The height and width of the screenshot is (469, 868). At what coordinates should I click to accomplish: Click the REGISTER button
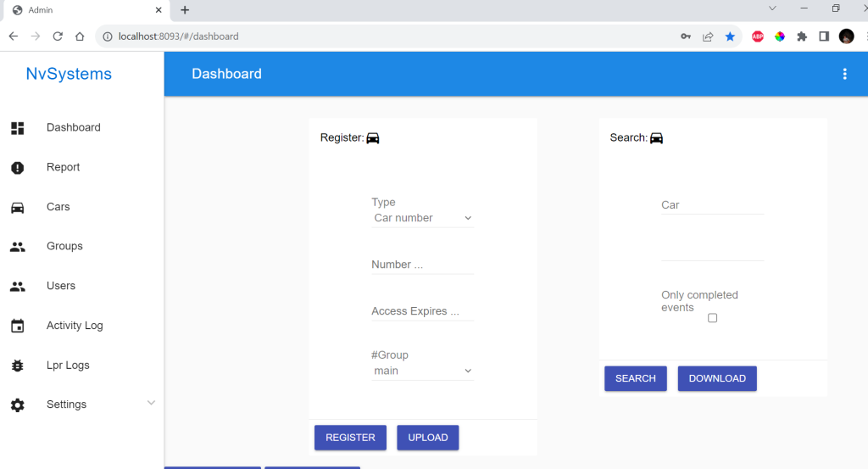pos(350,438)
